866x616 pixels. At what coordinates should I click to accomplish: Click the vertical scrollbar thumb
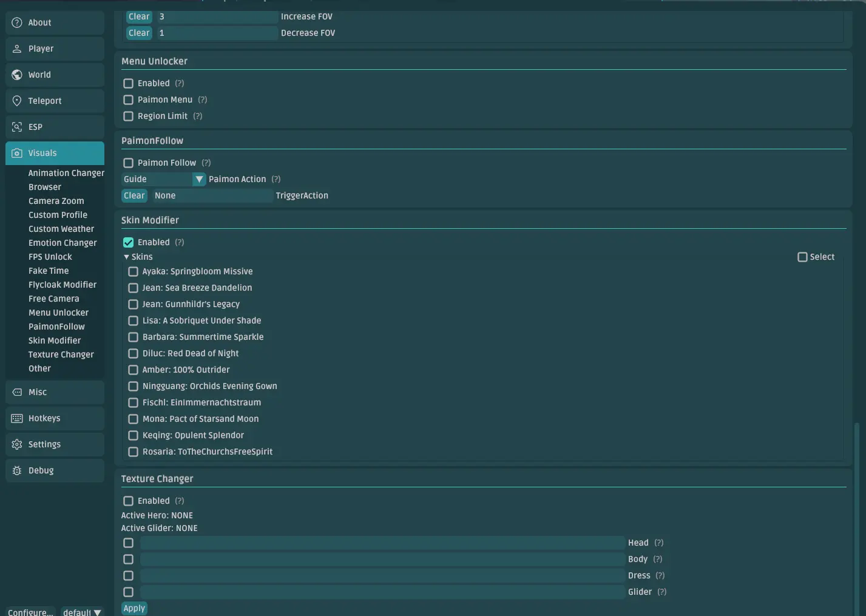click(856, 519)
